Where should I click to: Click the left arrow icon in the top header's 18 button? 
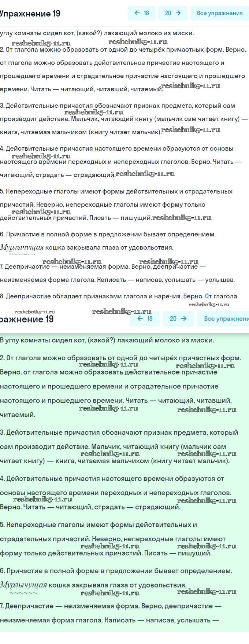tap(137, 13)
